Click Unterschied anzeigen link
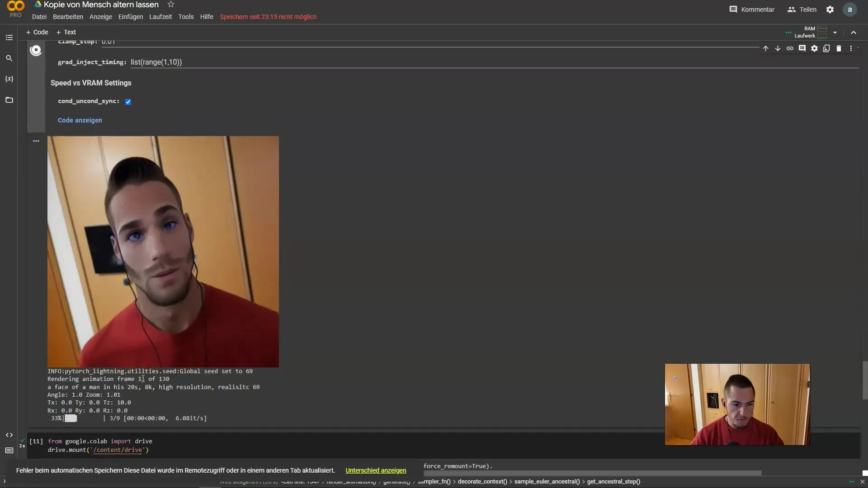Image resolution: width=868 pixels, height=488 pixels. point(376,470)
